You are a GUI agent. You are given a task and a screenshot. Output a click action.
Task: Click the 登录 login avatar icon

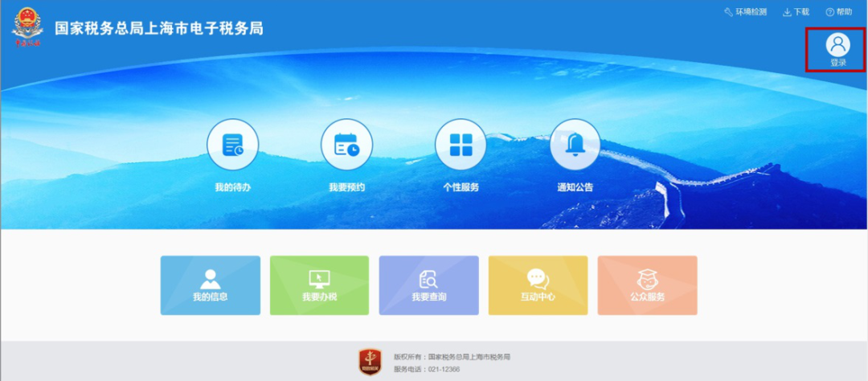(x=837, y=45)
